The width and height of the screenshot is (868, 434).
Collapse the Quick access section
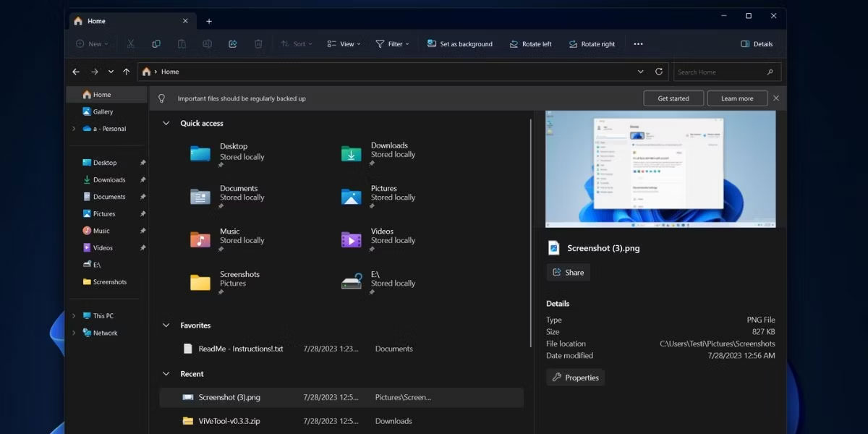click(x=166, y=124)
